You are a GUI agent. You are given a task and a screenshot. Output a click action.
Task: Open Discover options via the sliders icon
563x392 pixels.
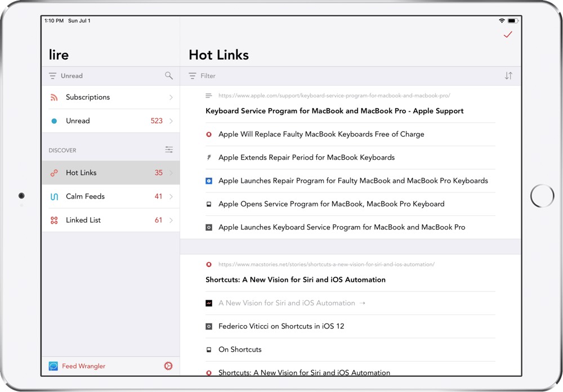click(x=169, y=150)
